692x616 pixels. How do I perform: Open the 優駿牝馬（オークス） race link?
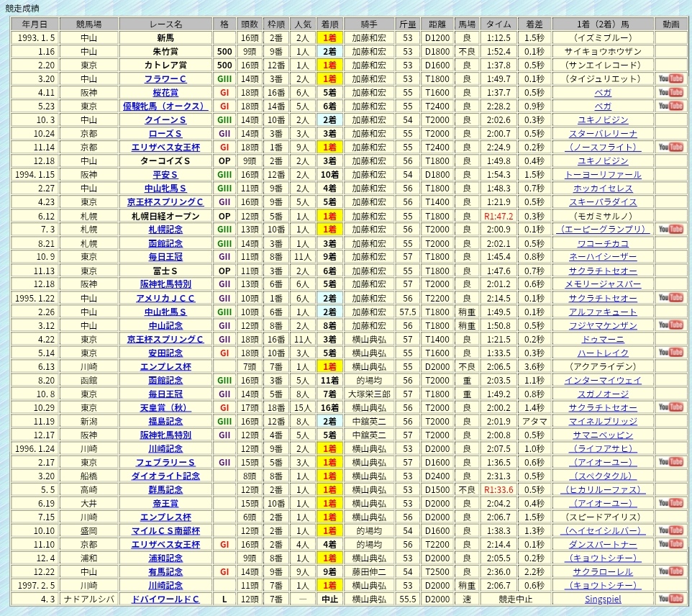click(165, 107)
